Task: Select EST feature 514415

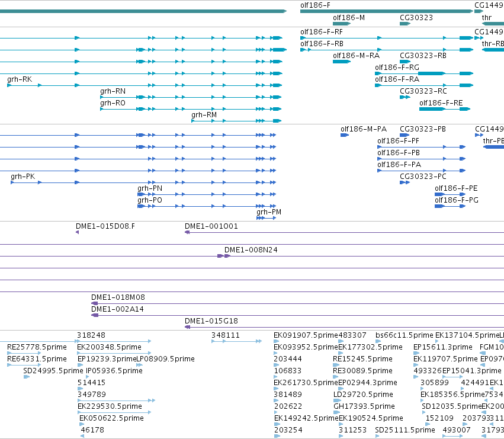Action: tap(91, 383)
